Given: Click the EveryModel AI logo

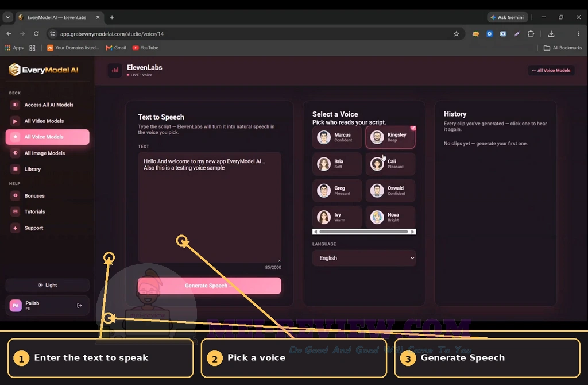Looking at the screenshot, I should (44, 70).
